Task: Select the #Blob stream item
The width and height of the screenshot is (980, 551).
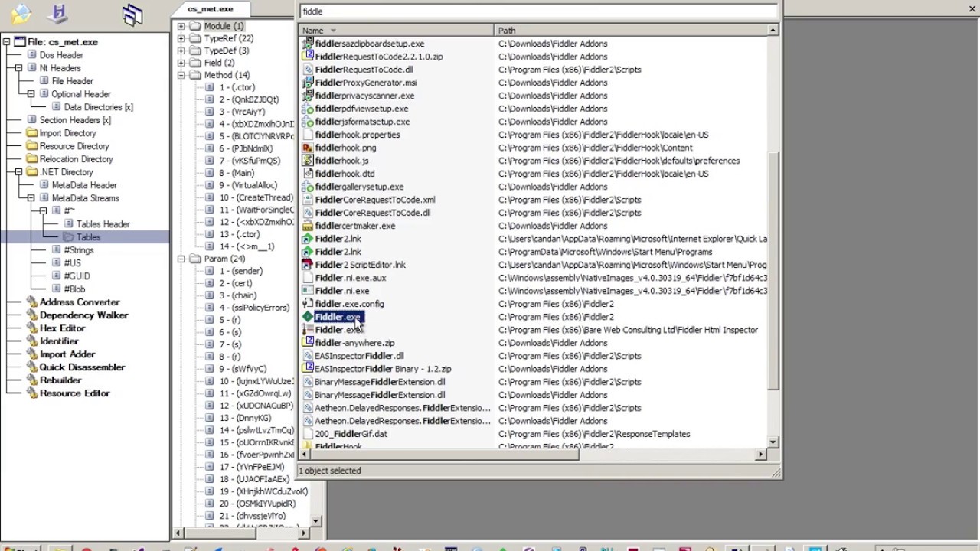Action: click(75, 289)
